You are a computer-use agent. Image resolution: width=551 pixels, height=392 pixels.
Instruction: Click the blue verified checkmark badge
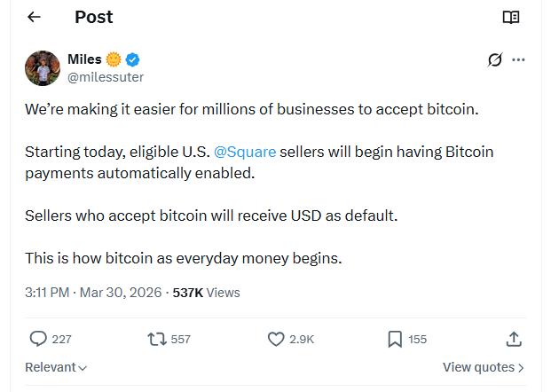(x=133, y=59)
